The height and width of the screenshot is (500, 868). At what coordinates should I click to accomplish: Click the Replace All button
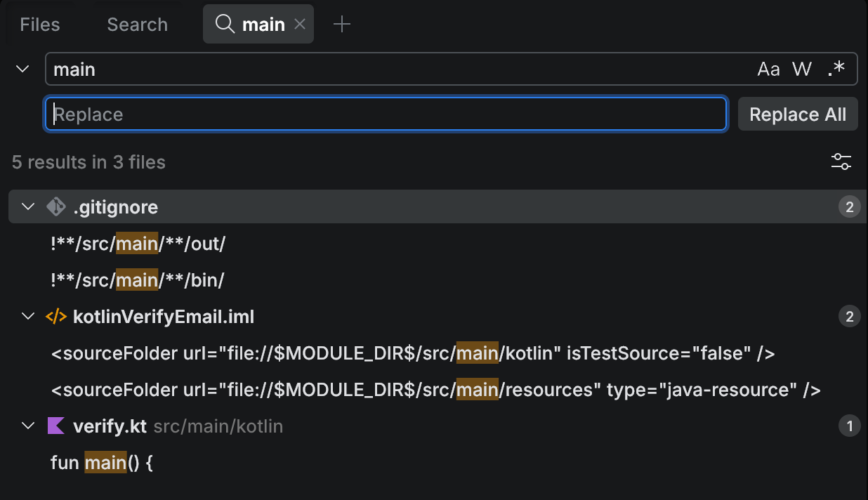(x=798, y=114)
